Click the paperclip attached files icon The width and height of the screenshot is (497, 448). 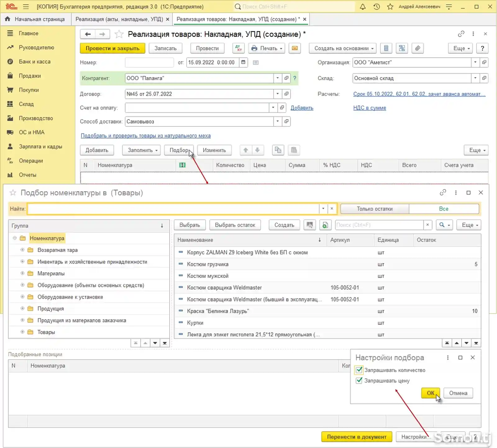[418, 48]
